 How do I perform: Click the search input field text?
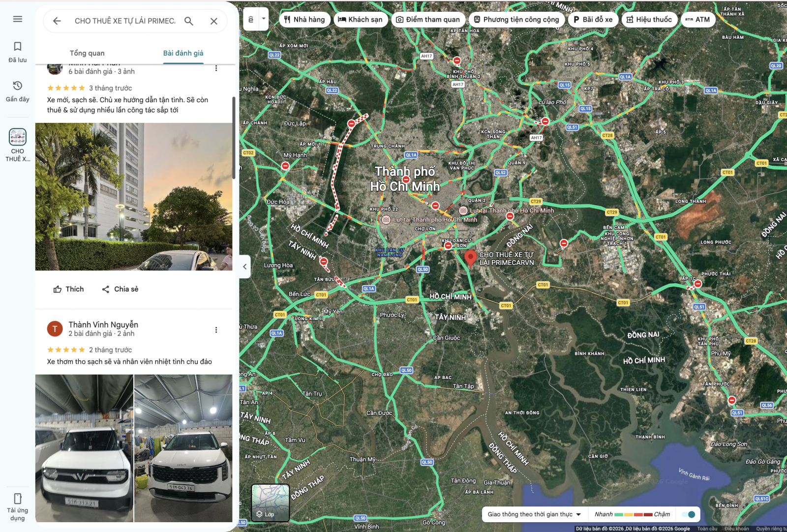125,21
